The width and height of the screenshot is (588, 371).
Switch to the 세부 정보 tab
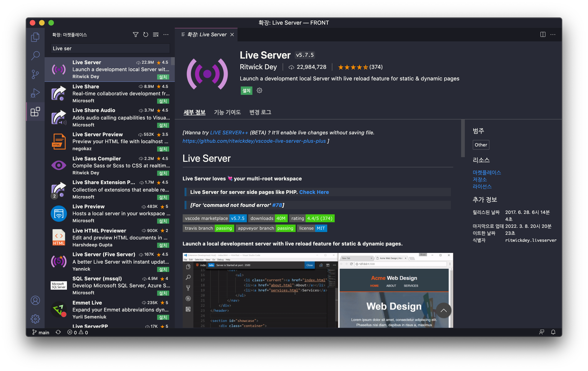point(194,112)
